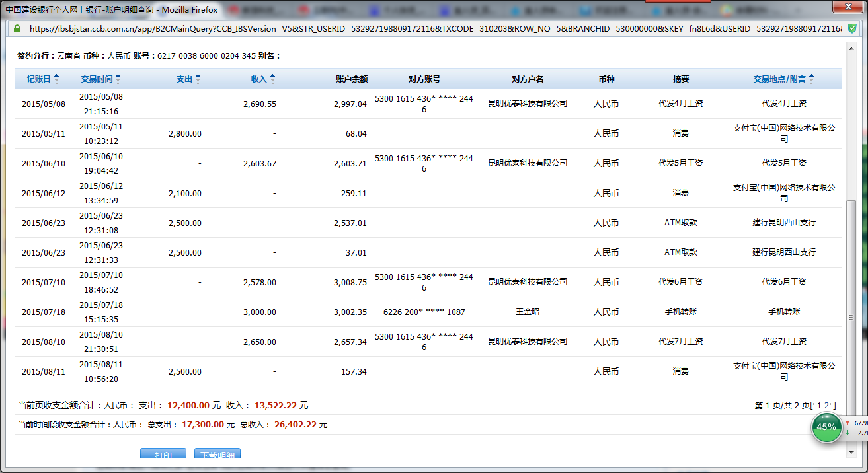Sort table by 收入 column label

[258, 79]
